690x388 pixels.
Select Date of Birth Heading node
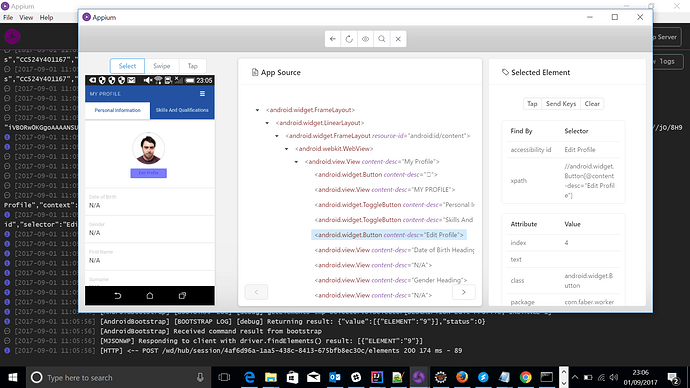[x=395, y=250]
